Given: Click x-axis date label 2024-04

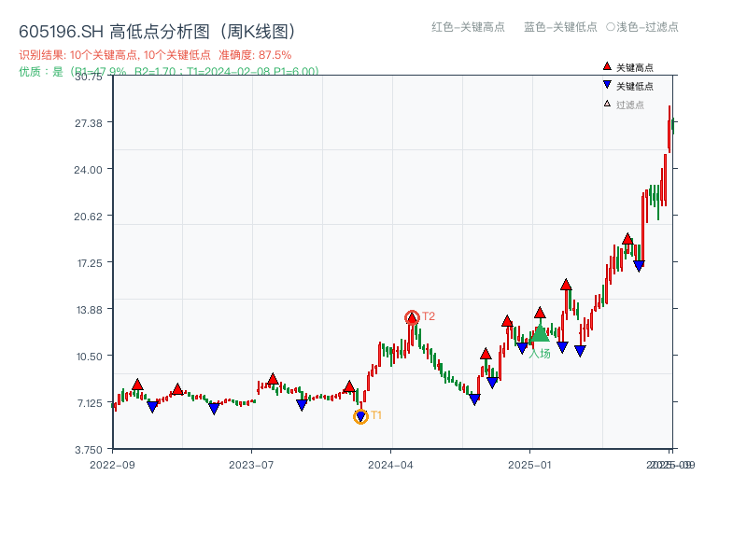Looking at the screenshot, I should [x=390, y=465].
